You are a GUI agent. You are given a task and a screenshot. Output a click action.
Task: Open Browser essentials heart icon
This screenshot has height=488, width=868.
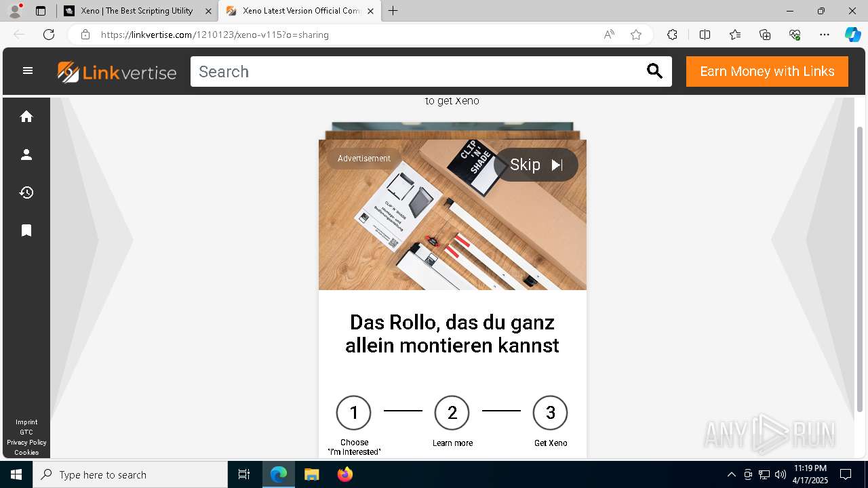point(795,35)
